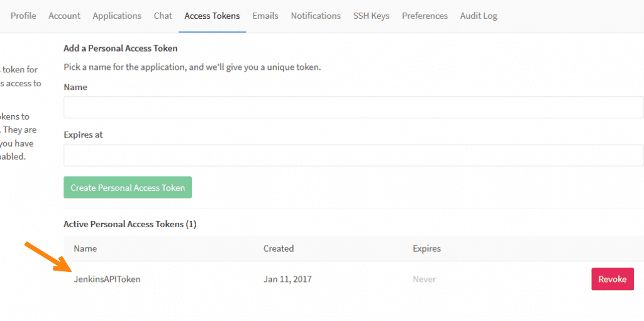The image size is (644, 321).
Task: Click the Expires at date field
Action: [x=353, y=155]
